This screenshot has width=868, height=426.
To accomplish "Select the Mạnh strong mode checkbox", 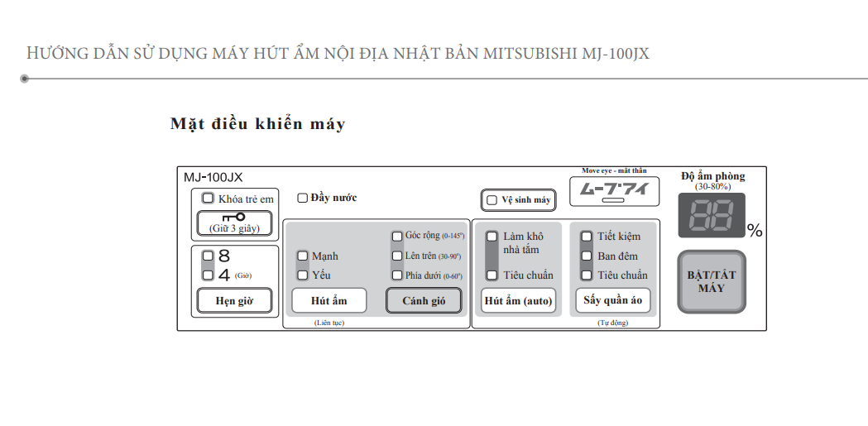I will point(303,256).
